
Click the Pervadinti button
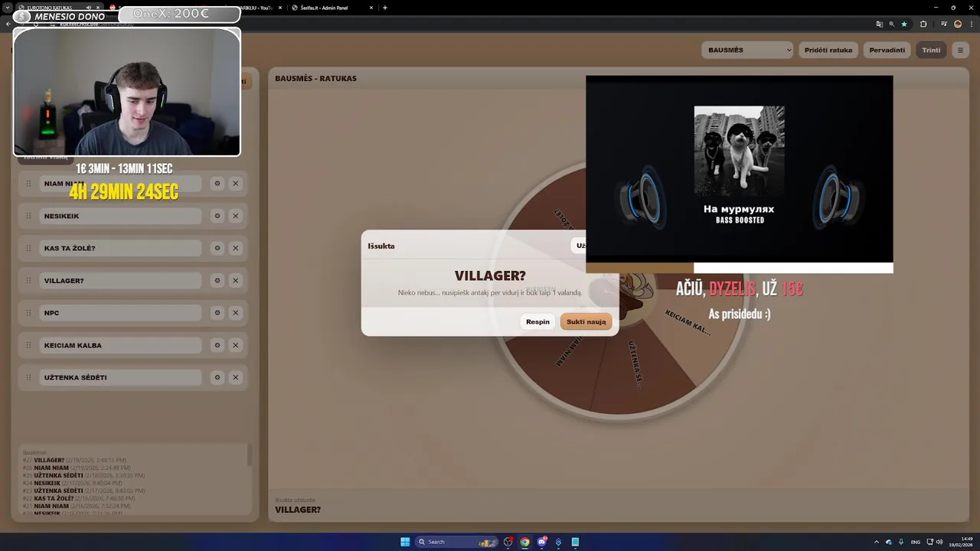[887, 50]
